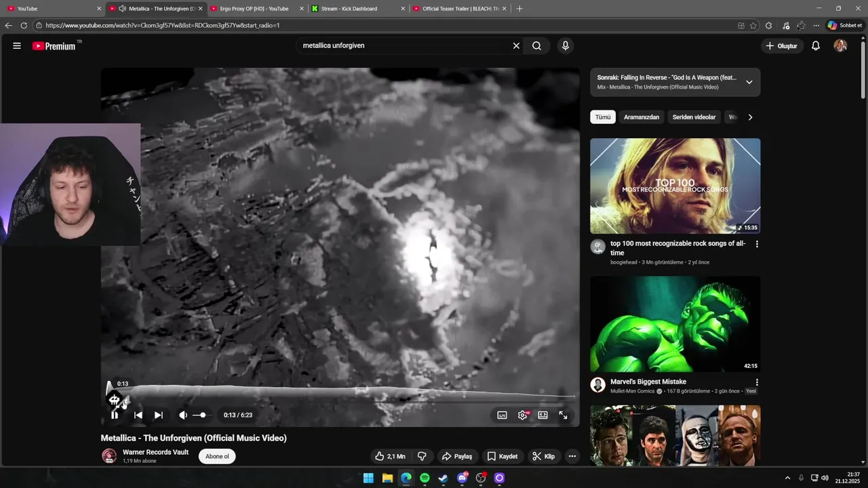Create a clip with Klip button
Screen dimensions: 868x488
pos(544,457)
